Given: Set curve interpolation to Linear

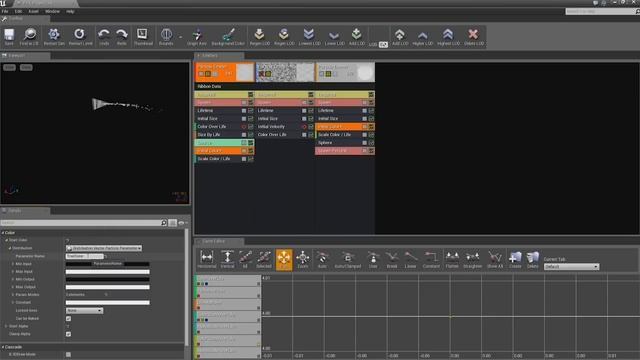Looking at the screenshot, I should (411, 258).
